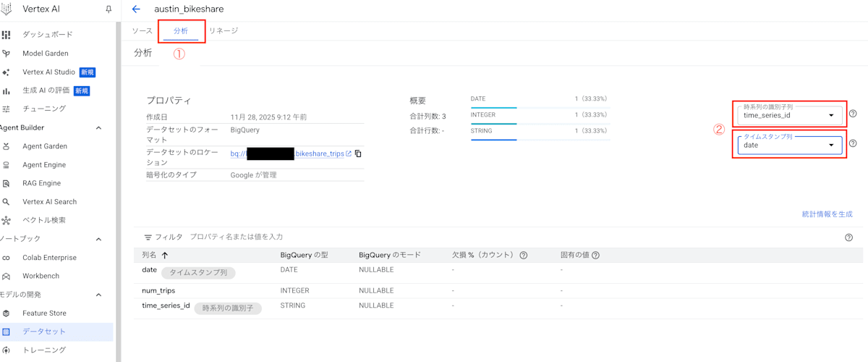Show help for 時系列の識別子列
The image size is (868, 362).
(x=853, y=114)
